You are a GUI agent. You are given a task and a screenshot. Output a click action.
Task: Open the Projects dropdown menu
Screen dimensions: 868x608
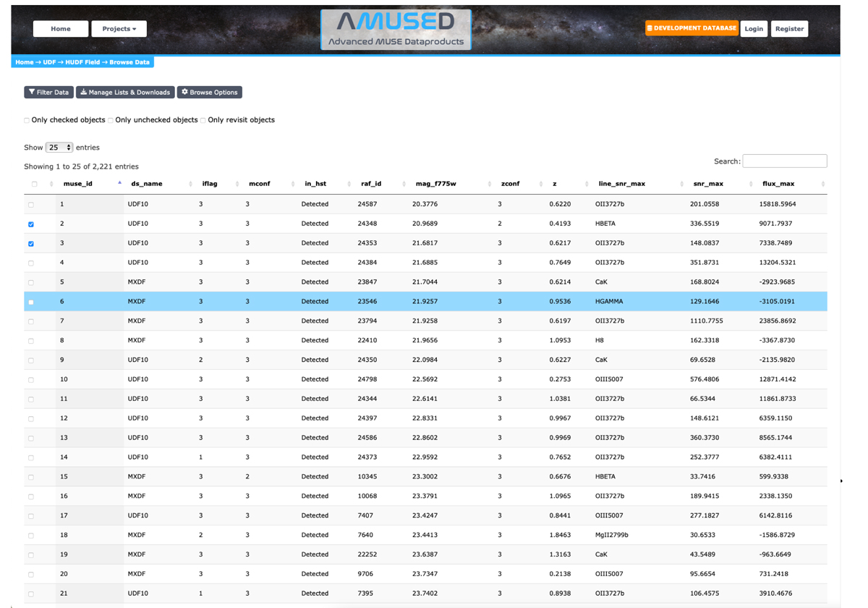pos(119,29)
